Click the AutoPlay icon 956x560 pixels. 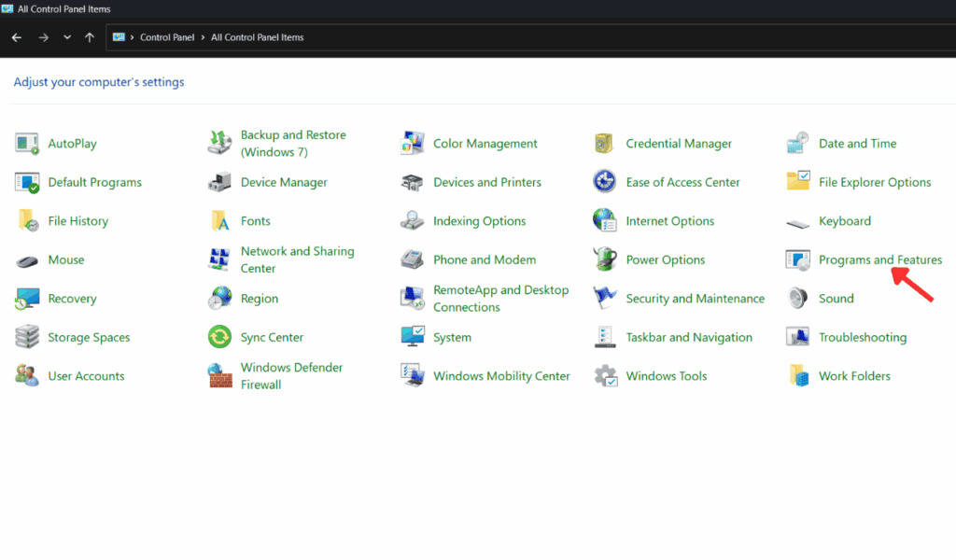(x=27, y=144)
